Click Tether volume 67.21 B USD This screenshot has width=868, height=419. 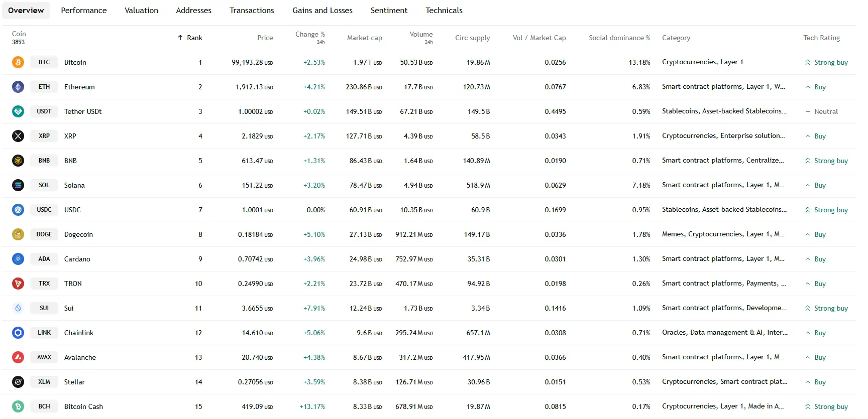(416, 111)
